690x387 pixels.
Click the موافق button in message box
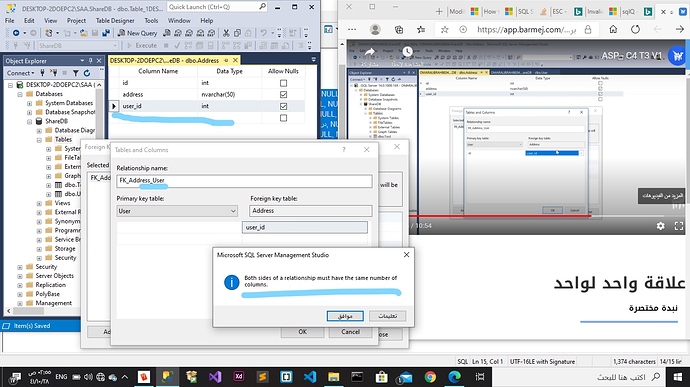point(345,316)
